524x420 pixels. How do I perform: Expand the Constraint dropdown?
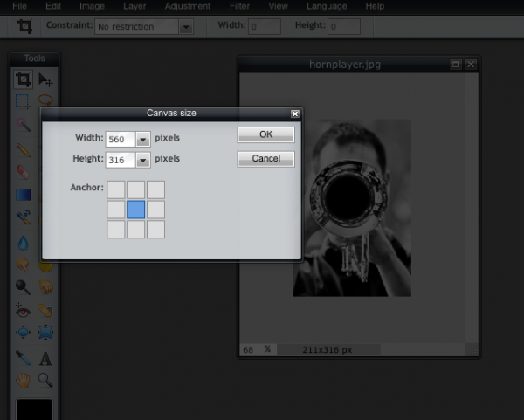(185, 27)
